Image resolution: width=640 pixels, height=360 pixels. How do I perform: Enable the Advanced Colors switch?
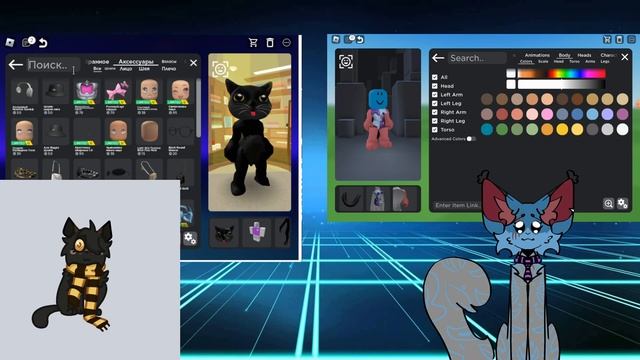471,139
